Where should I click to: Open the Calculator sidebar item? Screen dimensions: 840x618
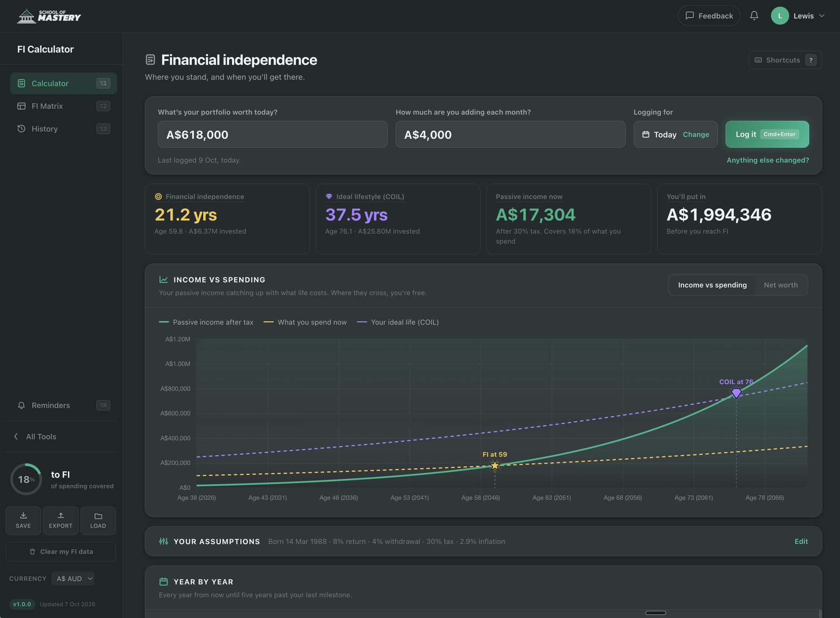tap(63, 83)
